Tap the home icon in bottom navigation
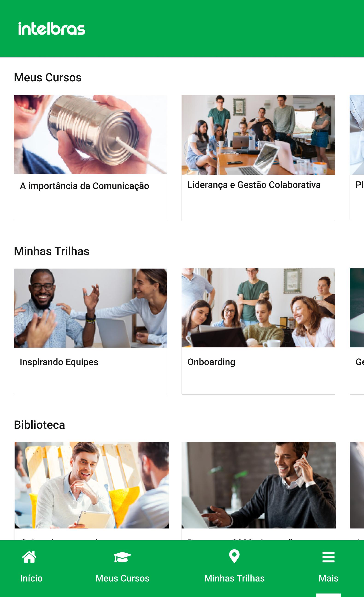Image resolution: width=364 pixels, height=597 pixels. (x=29, y=557)
